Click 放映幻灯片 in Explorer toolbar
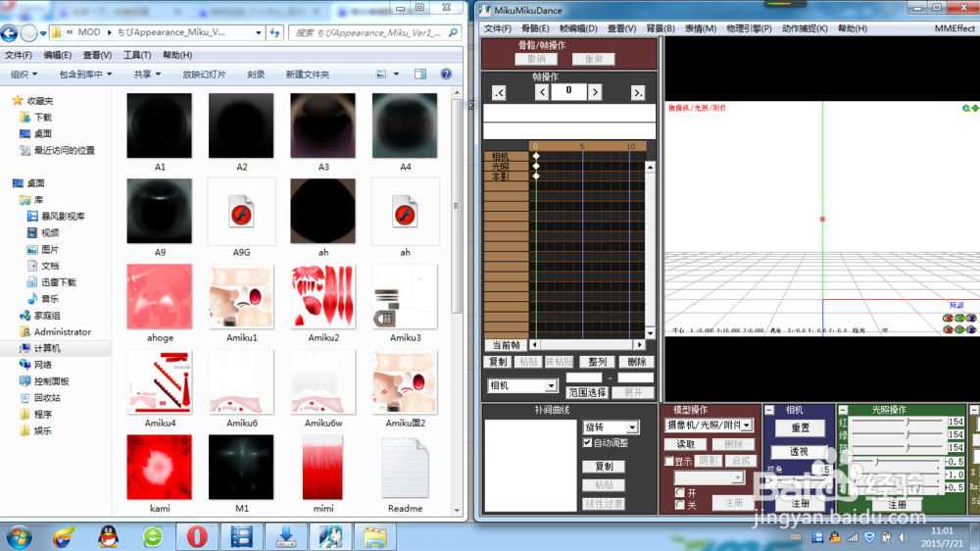Image resolution: width=980 pixels, height=551 pixels. coord(204,74)
